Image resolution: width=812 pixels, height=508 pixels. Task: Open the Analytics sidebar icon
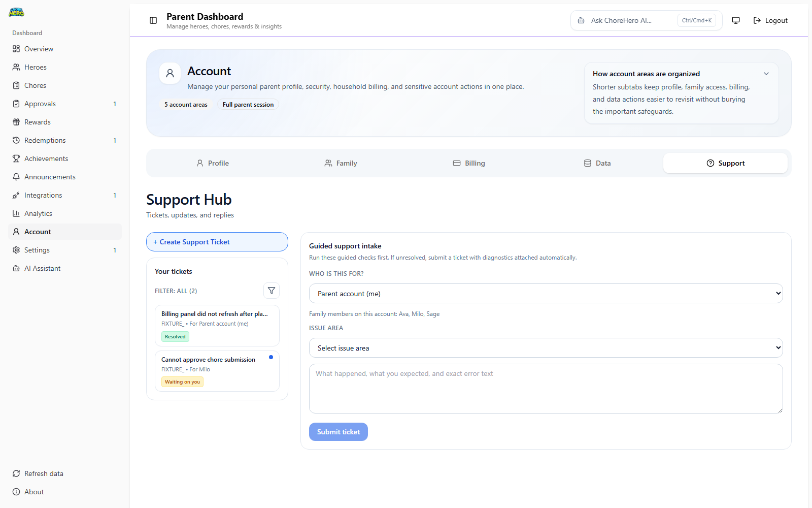pos(16,213)
